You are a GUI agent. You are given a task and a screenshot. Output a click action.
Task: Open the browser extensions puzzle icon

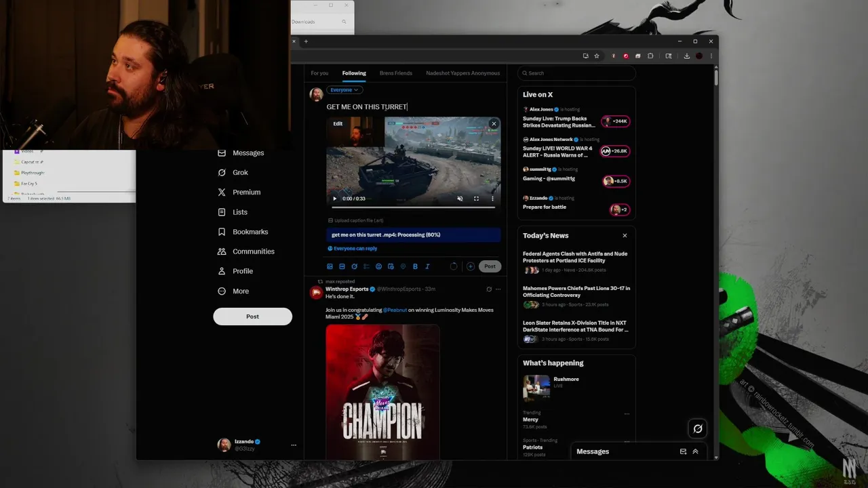[x=650, y=56]
